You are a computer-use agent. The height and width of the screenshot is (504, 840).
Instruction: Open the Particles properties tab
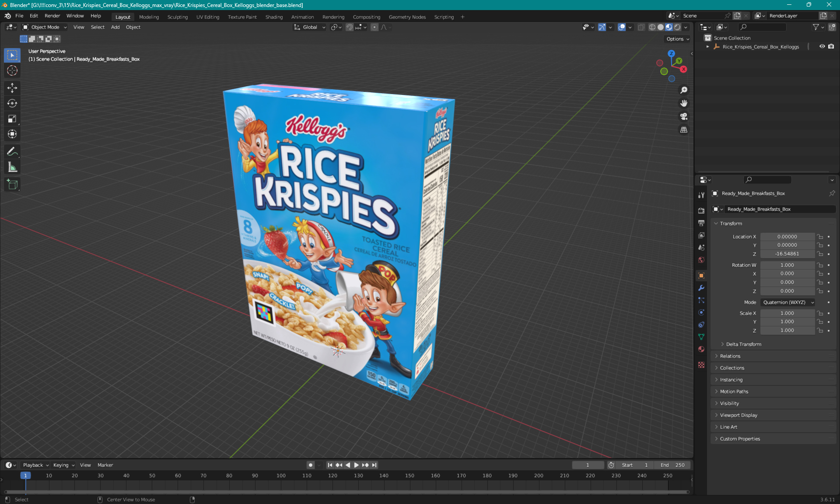[x=701, y=300]
